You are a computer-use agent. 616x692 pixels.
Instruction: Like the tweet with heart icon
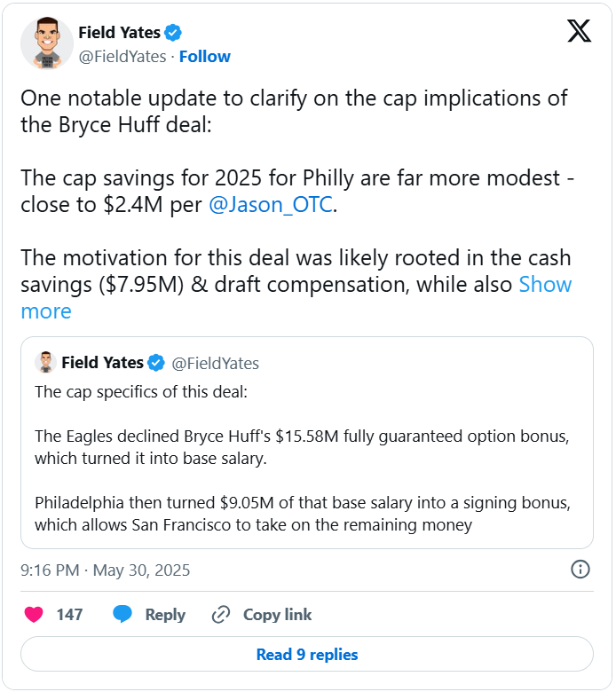tap(33, 615)
